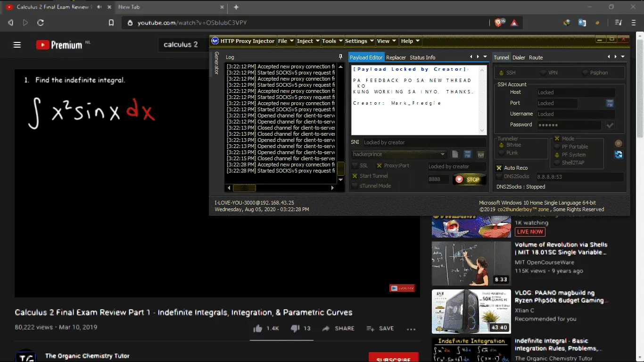Open the YouTube hamburger guide menu
Viewport: 644px width, 362px height.
(x=17, y=45)
